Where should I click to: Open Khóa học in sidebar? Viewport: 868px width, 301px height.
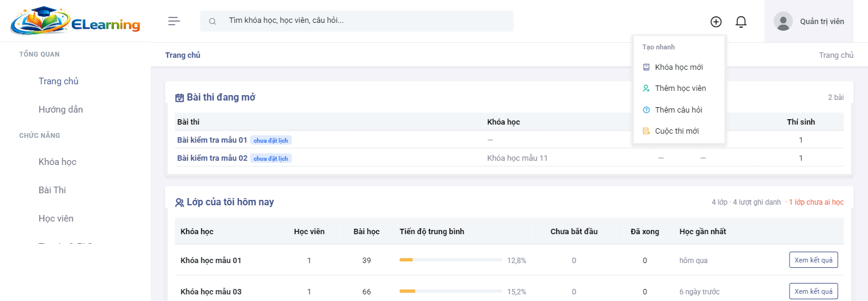tap(57, 162)
